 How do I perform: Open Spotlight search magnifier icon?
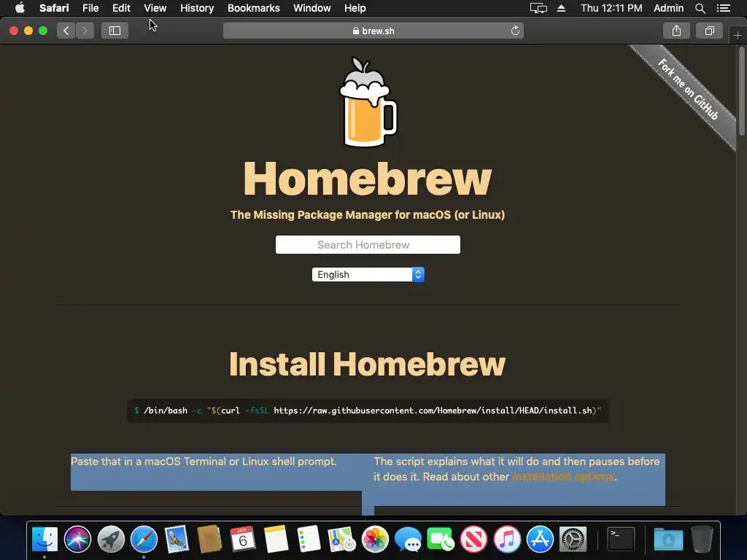coord(700,8)
